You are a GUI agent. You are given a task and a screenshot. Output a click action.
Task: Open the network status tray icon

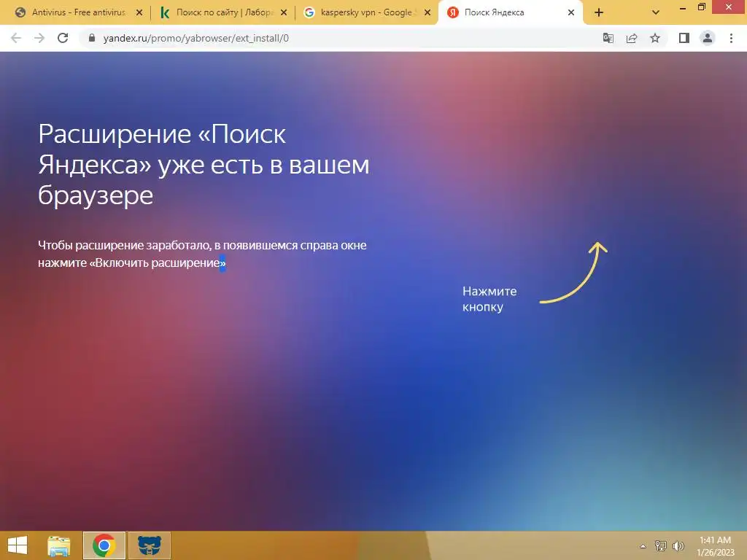click(x=661, y=545)
